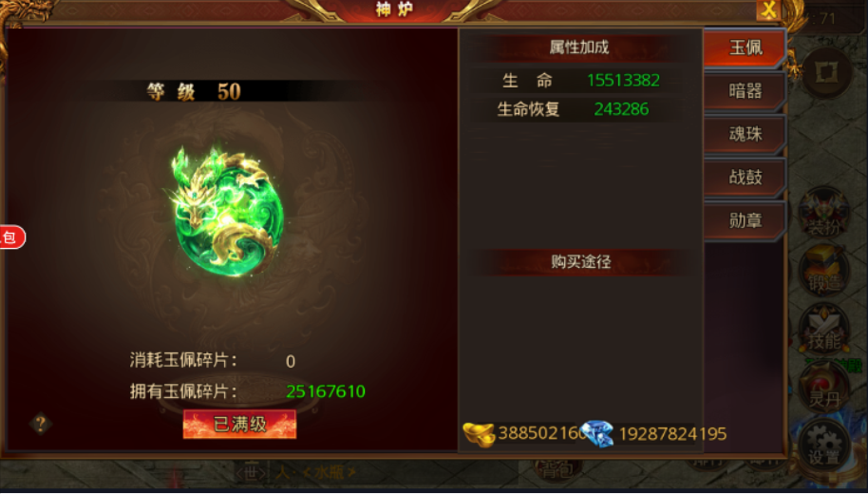Switch to the 暗器 tab
Viewport: 868px width, 494px height.
[744, 91]
